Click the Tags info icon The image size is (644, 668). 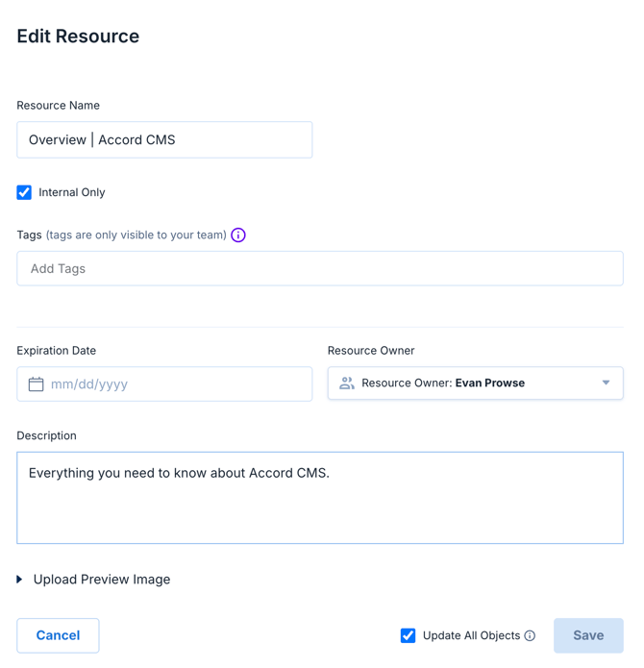click(x=238, y=235)
